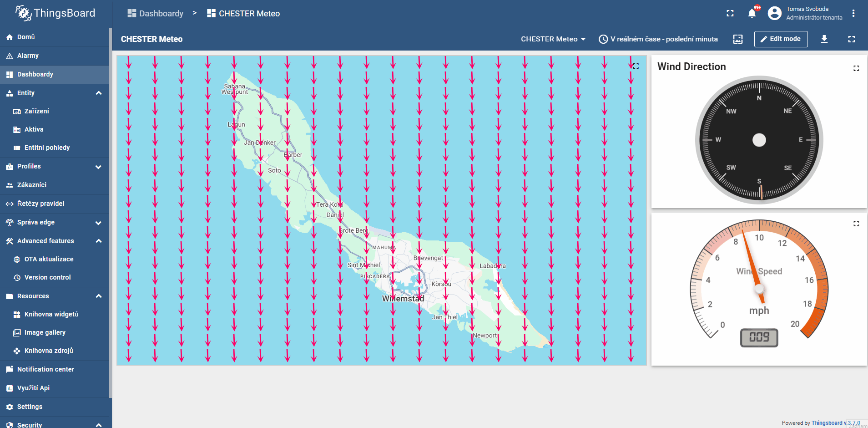Click the Labadera label on the map
The width and height of the screenshot is (868, 428).
point(493,266)
